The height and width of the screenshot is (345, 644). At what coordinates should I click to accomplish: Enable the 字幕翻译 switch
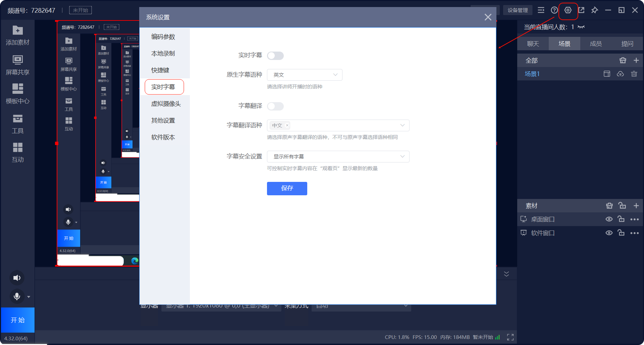(275, 106)
